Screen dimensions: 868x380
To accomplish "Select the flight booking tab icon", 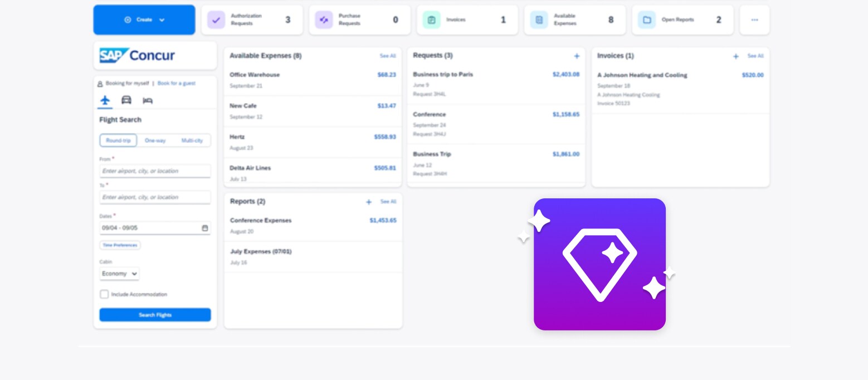I will pos(105,100).
